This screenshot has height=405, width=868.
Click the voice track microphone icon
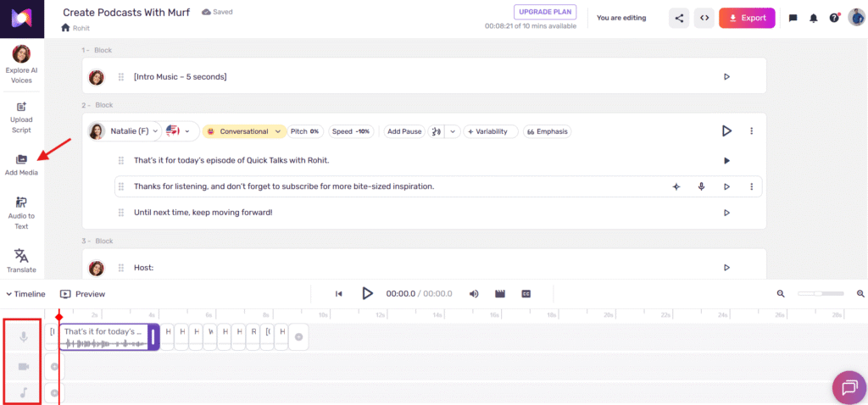(x=23, y=336)
